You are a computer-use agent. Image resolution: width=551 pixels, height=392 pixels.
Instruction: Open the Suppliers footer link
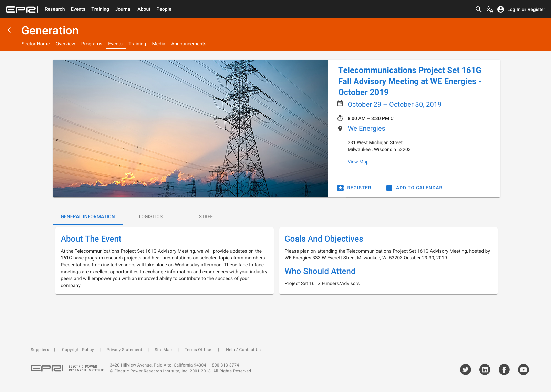[40, 350]
